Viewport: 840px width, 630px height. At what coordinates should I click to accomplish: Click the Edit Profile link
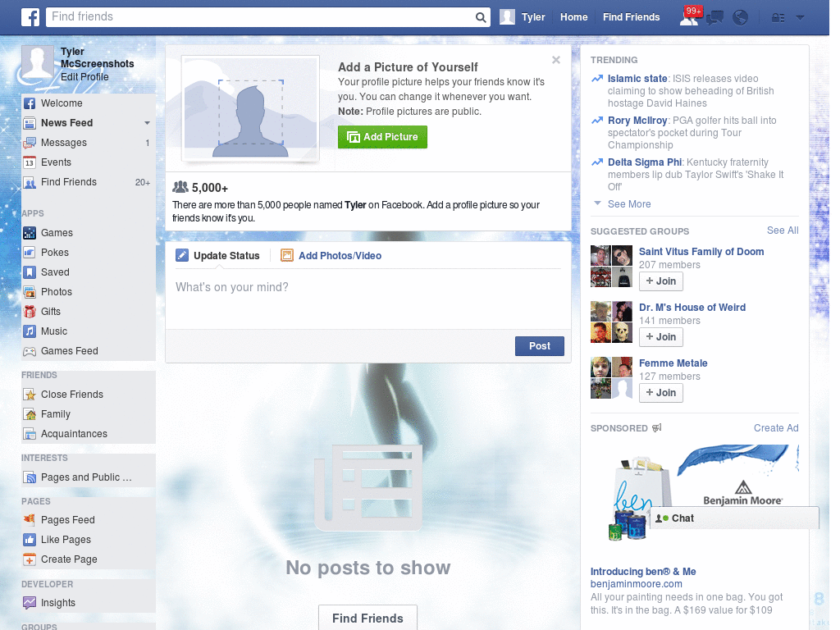click(x=84, y=77)
